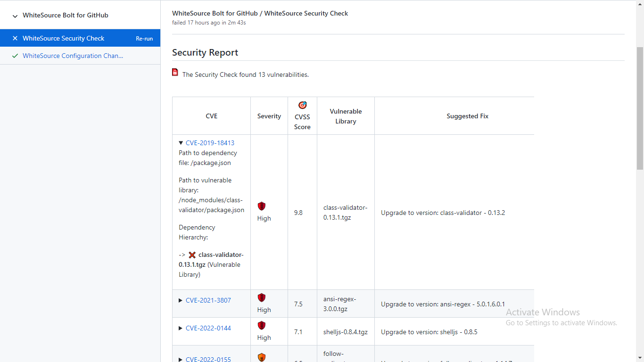Click the 'found 13 vulnerabilities' message
644x362 pixels.
(246, 74)
